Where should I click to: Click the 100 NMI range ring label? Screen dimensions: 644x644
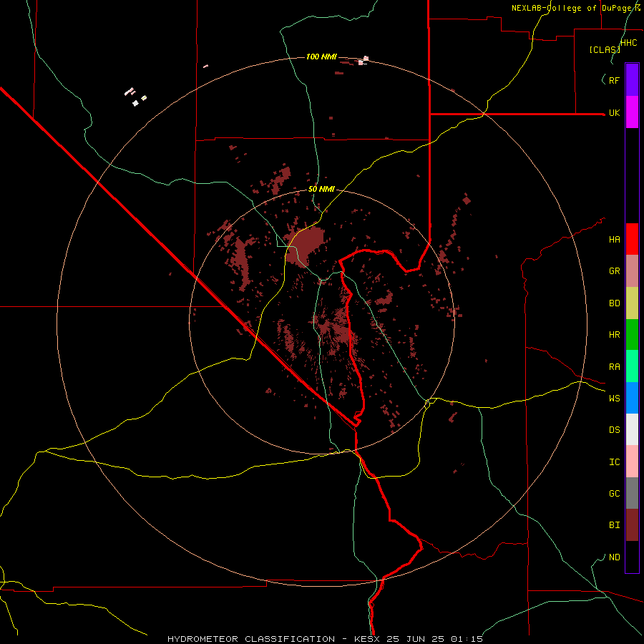point(321,57)
